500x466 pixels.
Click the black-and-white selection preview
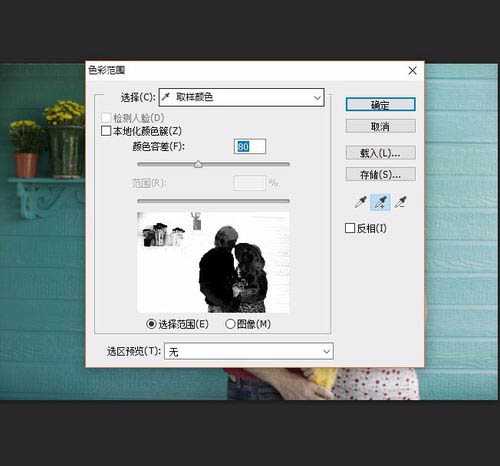(213, 262)
